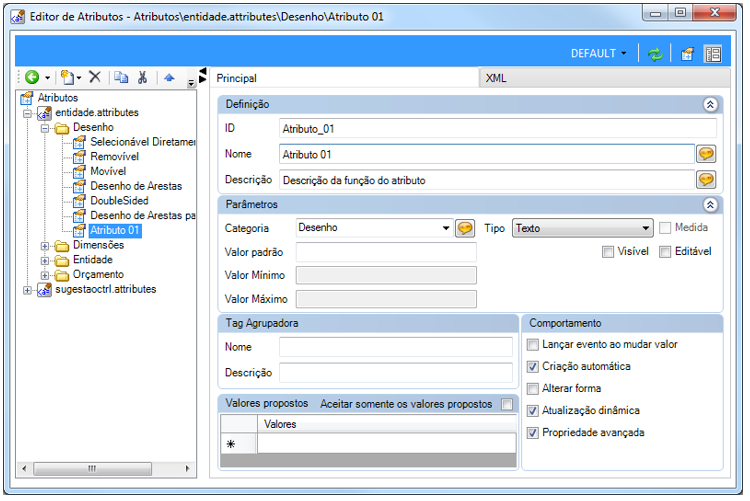Click the tree scrollbar left arrow
This screenshot has width=750, height=501.
coord(24,468)
